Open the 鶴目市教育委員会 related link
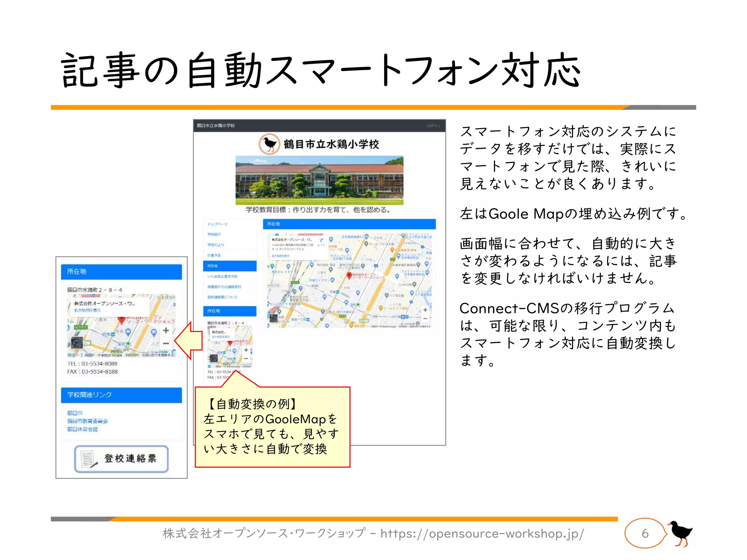This screenshot has width=747, height=560. 88,421
